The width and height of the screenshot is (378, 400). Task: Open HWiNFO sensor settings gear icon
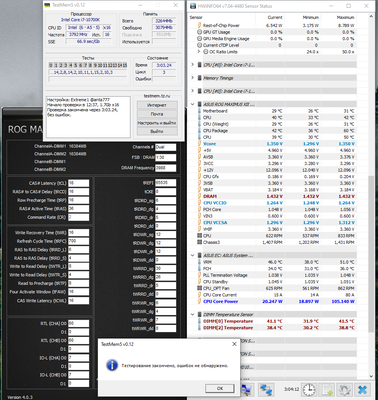(x=344, y=389)
